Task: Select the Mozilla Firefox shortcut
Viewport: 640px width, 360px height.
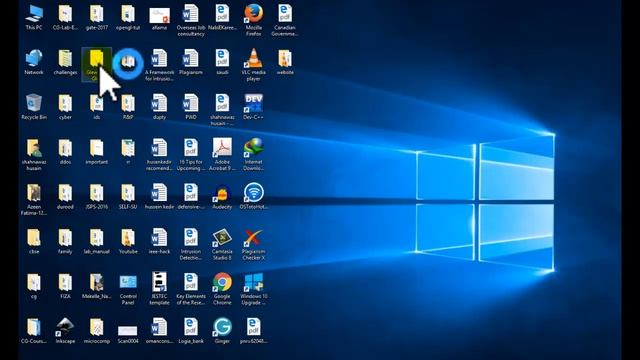Action: click(x=253, y=20)
